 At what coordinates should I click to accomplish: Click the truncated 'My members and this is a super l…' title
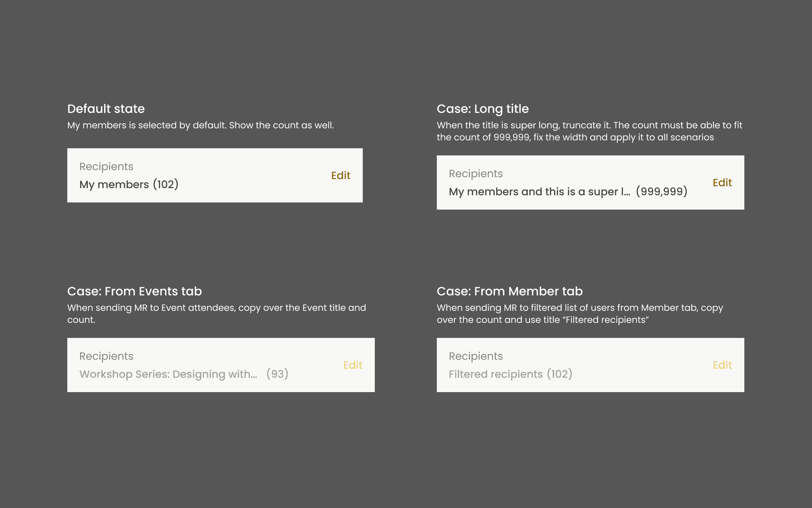(539, 192)
